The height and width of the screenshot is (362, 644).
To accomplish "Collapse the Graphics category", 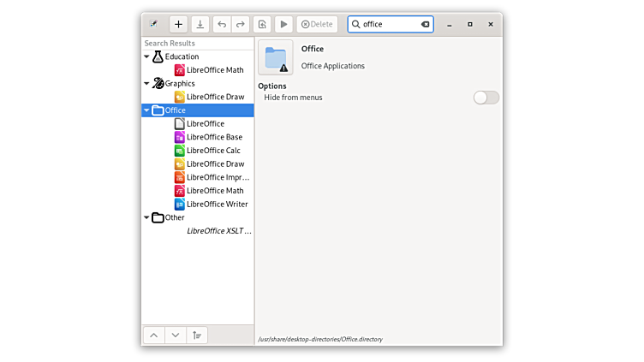I will click(x=146, y=84).
